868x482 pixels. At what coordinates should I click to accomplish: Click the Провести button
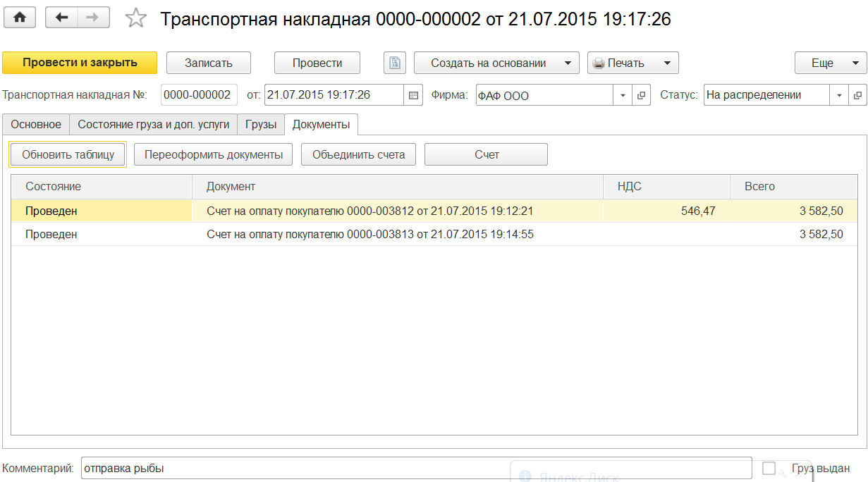[x=317, y=63]
